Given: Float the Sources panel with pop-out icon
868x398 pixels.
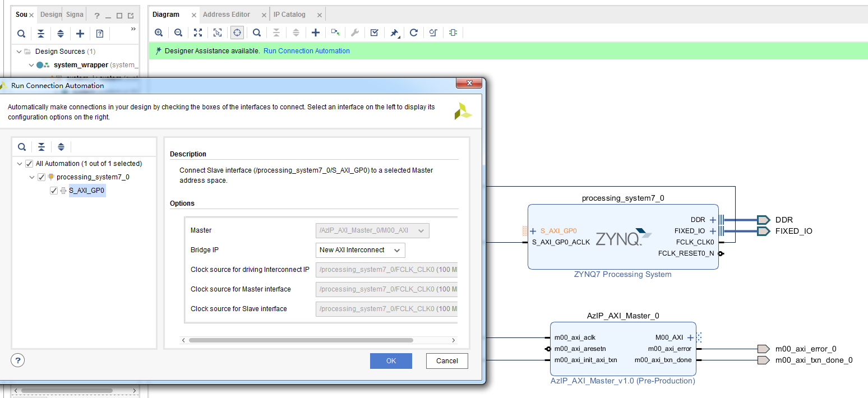Looking at the screenshot, I should 131,16.
